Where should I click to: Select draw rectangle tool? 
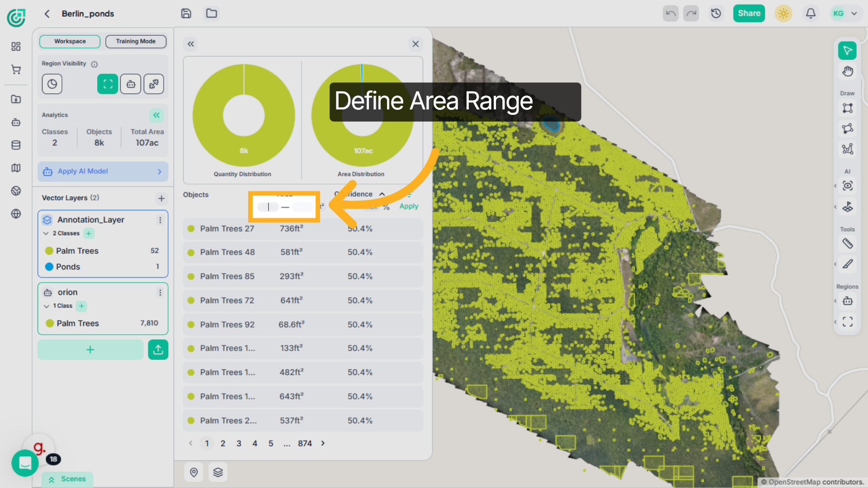click(847, 108)
